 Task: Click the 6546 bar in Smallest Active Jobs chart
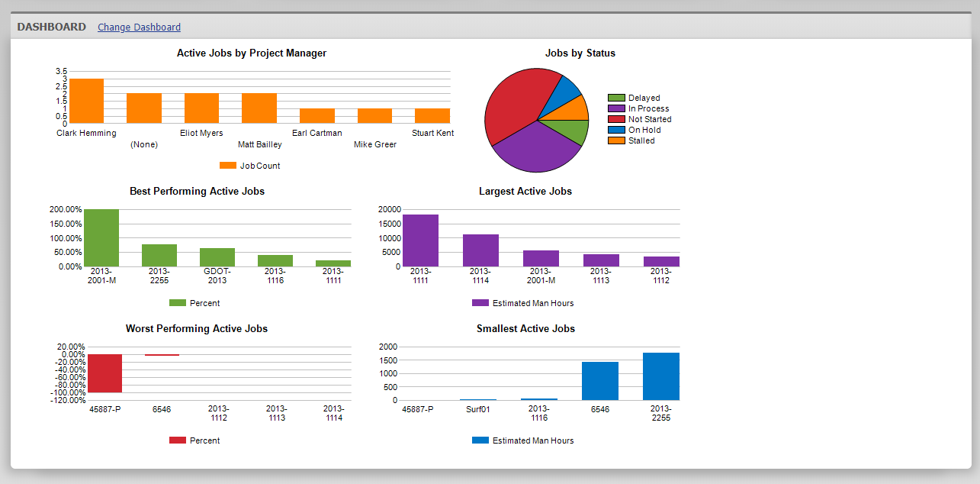[602, 382]
